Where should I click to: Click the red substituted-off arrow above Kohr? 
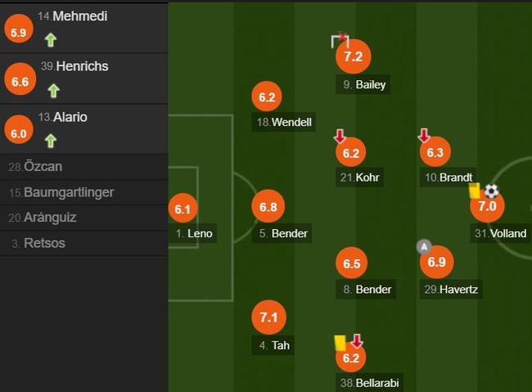340,136
